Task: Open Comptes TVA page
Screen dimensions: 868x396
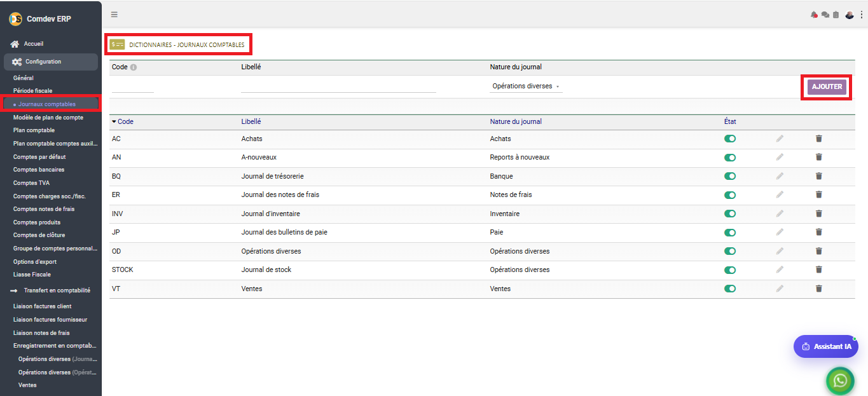Action: coord(31,183)
